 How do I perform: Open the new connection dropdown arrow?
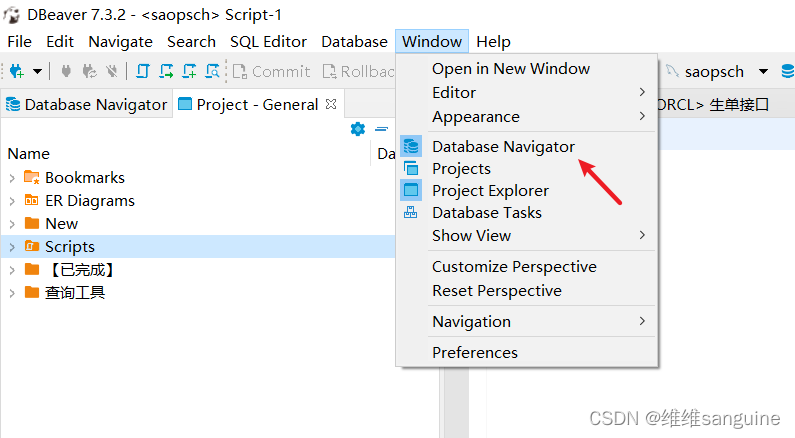37,71
